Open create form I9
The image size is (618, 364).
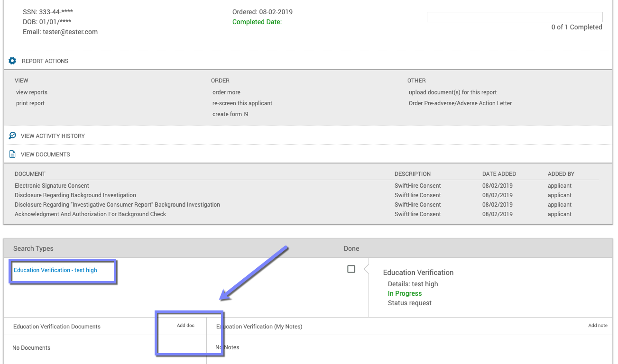[231, 114]
